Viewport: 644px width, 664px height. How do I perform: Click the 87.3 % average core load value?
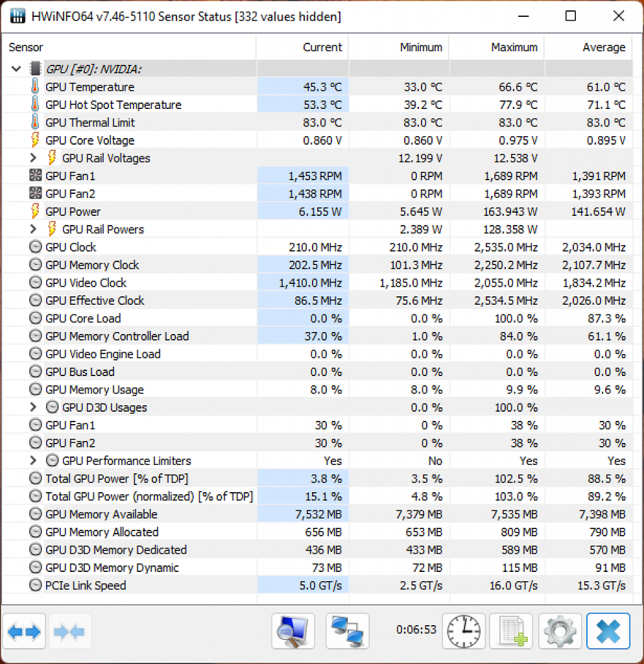click(x=606, y=318)
